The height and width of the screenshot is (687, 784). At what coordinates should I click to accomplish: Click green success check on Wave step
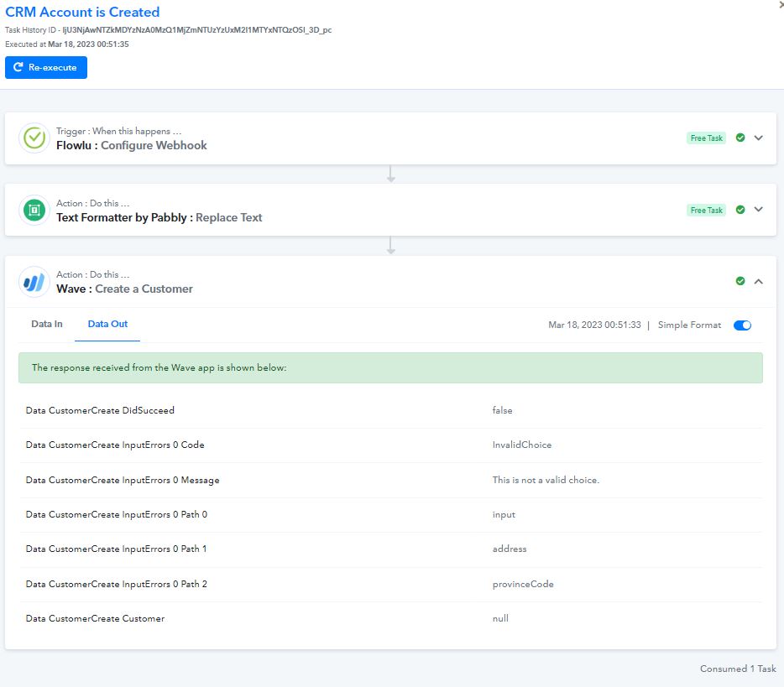tap(740, 281)
